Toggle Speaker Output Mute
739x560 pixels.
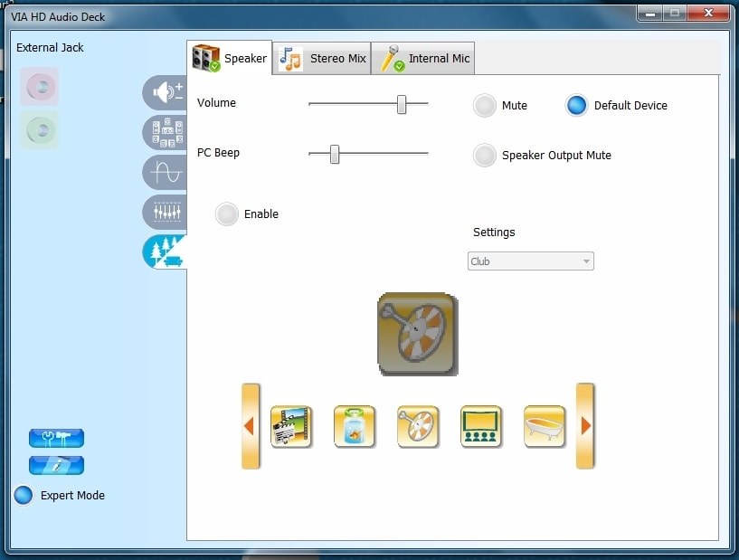click(x=484, y=155)
